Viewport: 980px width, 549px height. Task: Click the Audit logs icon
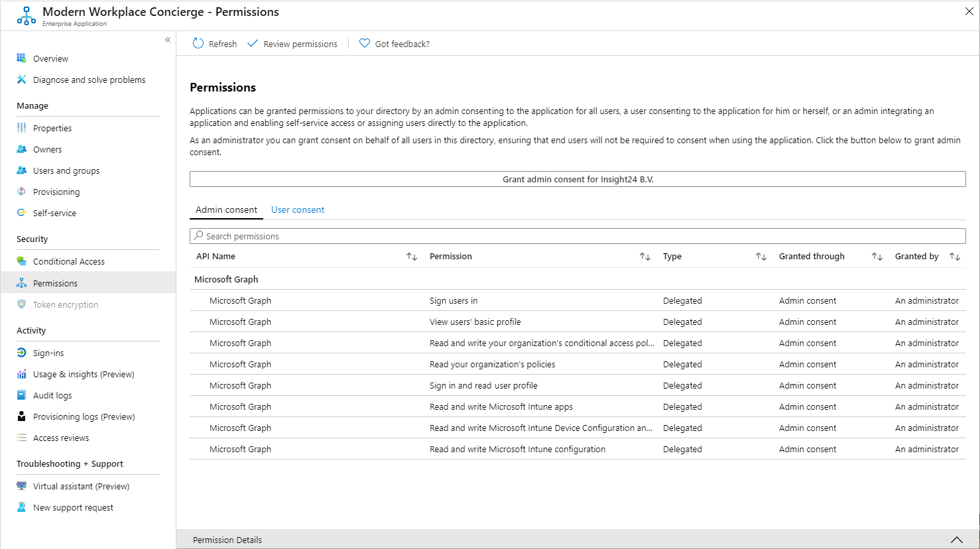21,395
